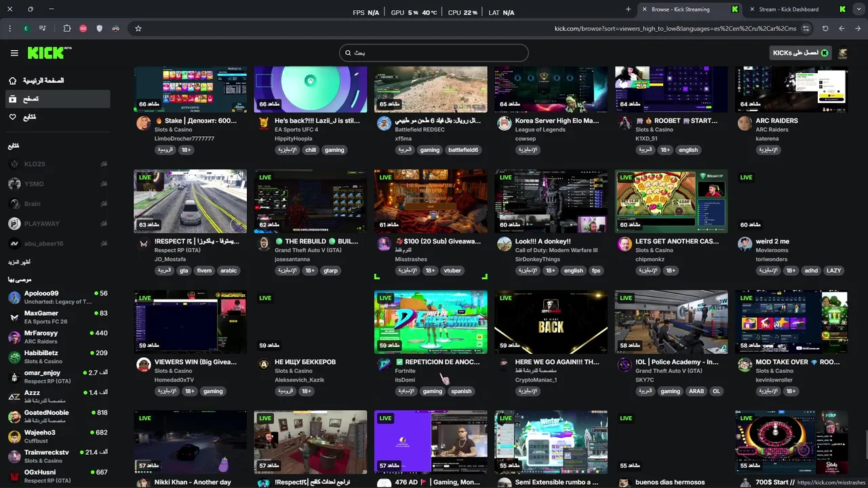Bookmark this page with the star icon
Image resolution: width=868 pixels, height=488 pixels.
(x=138, y=28)
